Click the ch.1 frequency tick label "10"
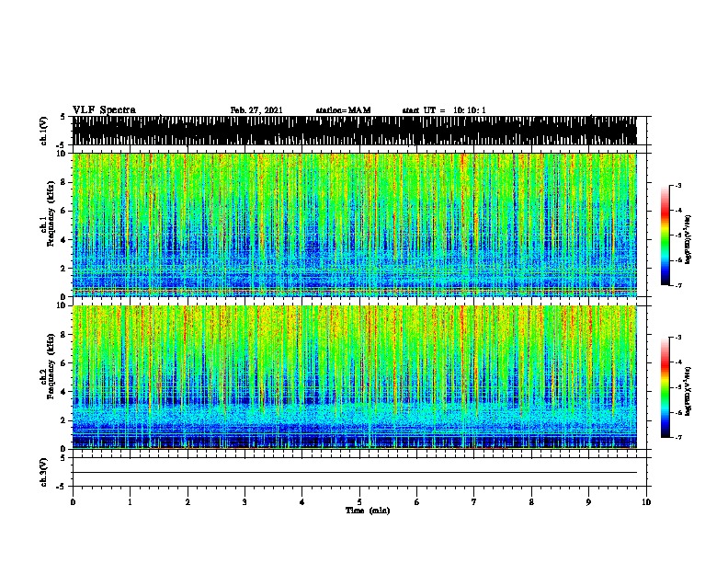Image resolution: width=728 pixels, height=563 pixels. pos(62,154)
